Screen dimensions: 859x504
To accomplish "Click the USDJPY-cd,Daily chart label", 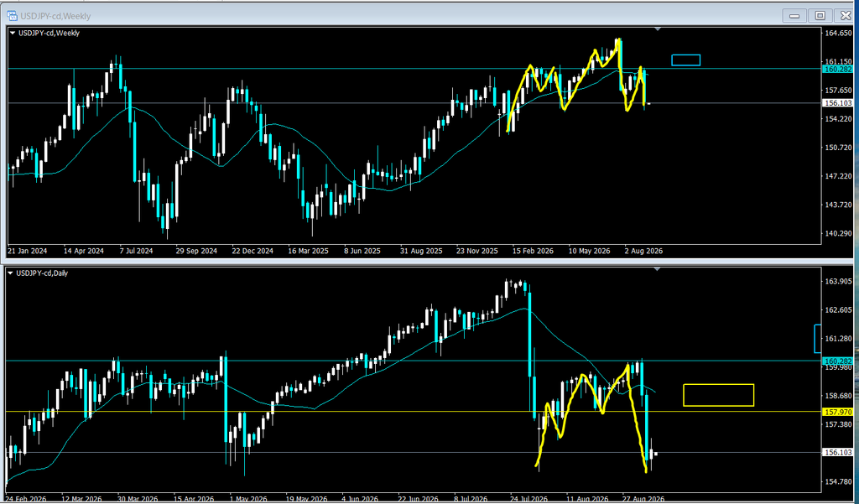I will pos(42,273).
